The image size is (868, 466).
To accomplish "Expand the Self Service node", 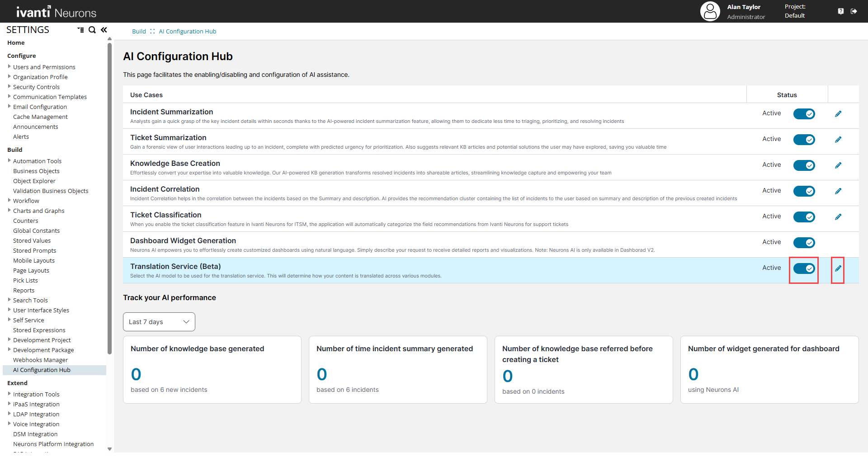I will [9, 320].
